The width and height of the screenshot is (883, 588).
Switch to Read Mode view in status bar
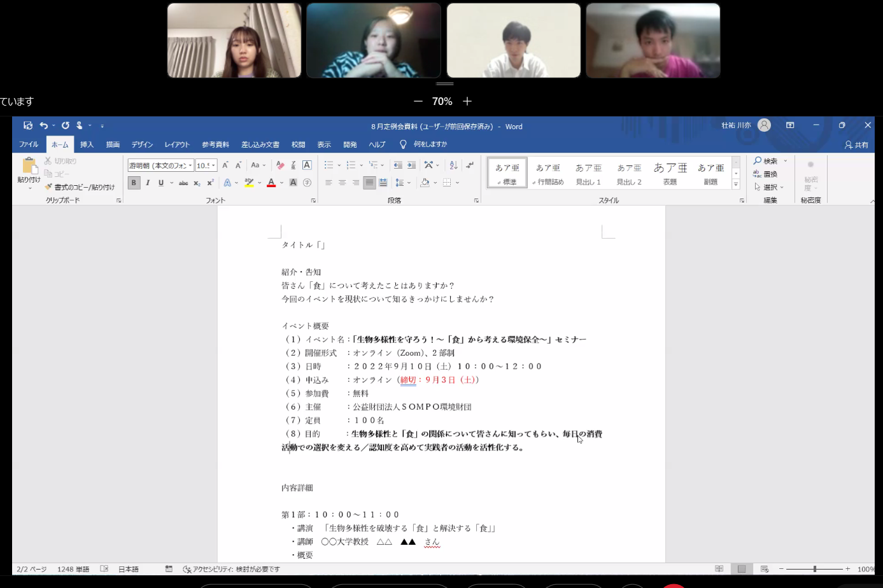719,569
